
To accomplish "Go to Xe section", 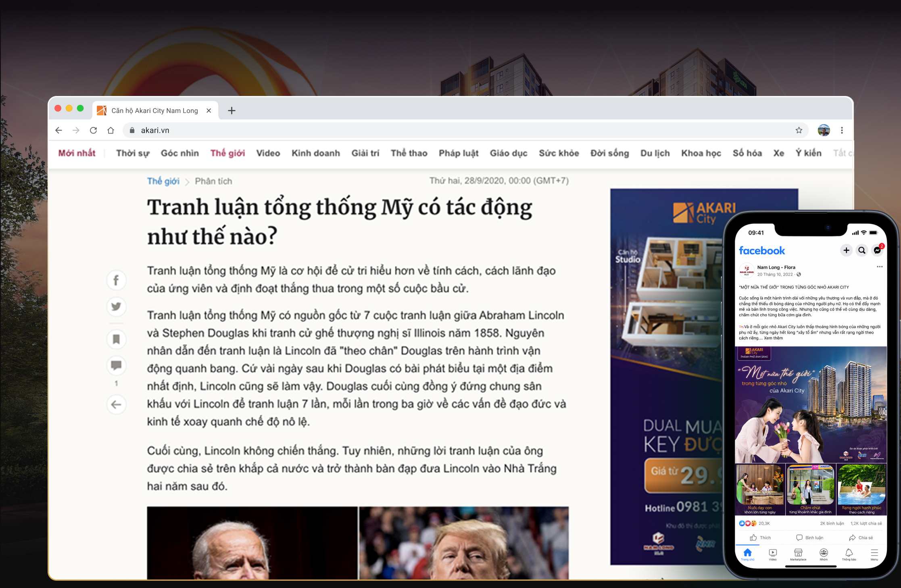I will click(x=779, y=153).
